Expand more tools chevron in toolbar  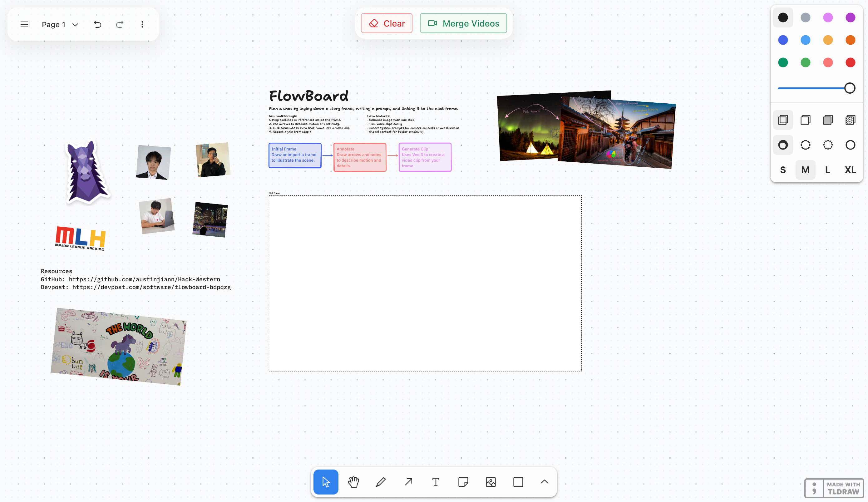tap(544, 482)
